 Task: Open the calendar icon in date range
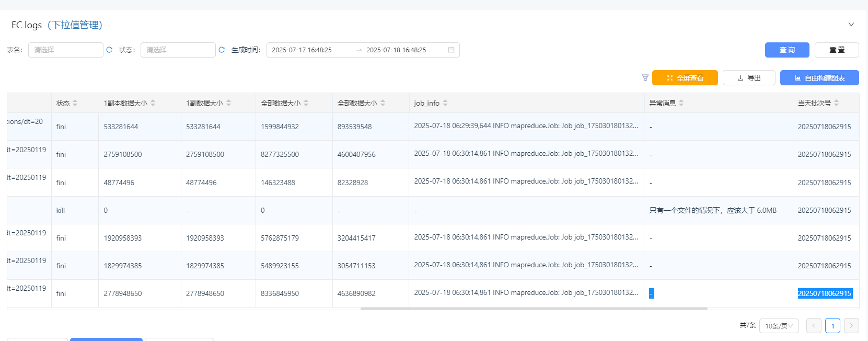click(451, 50)
